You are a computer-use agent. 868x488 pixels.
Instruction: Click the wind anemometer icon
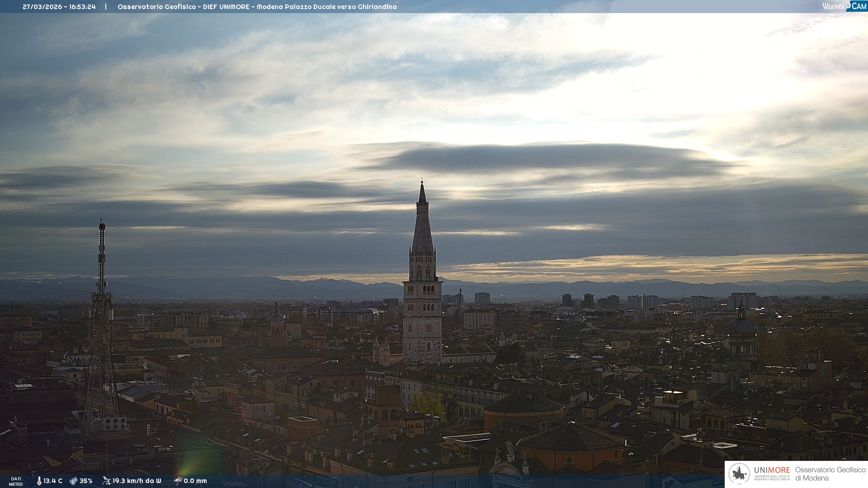click(106, 480)
